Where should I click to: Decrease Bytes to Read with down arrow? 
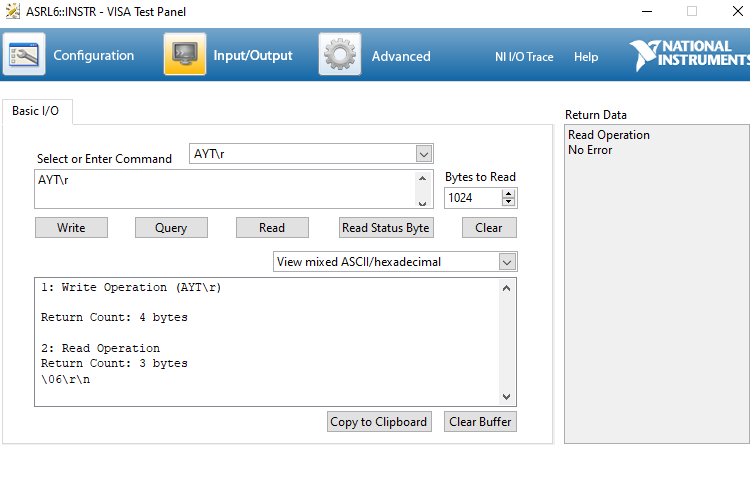tap(508, 201)
